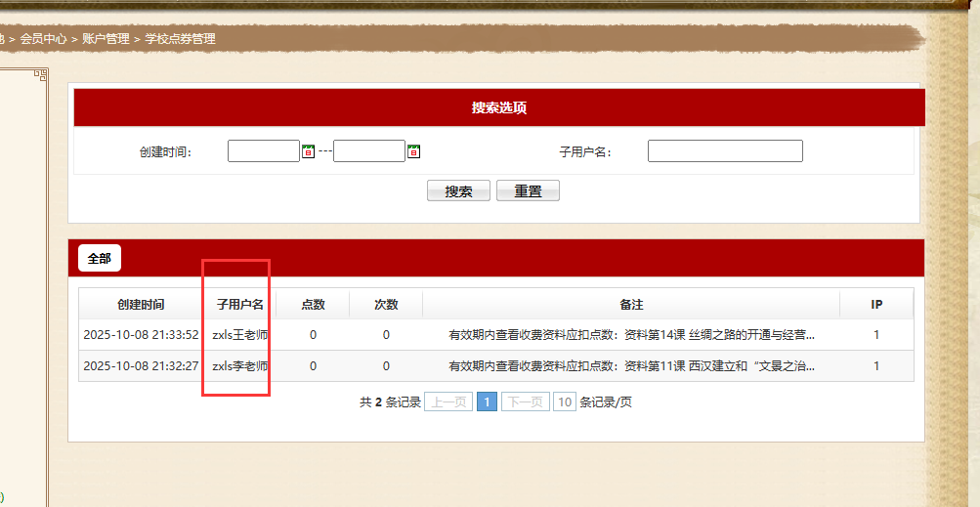Viewport: 980px width, 507px height.
Task: Click the 资料第11课 remark for zxls李老师
Action: click(630, 366)
